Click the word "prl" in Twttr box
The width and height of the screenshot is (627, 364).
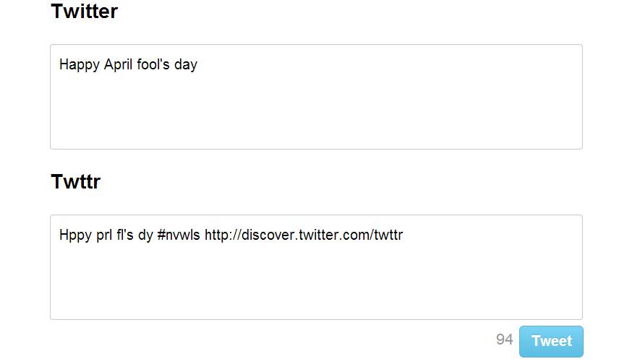coord(103,235)
